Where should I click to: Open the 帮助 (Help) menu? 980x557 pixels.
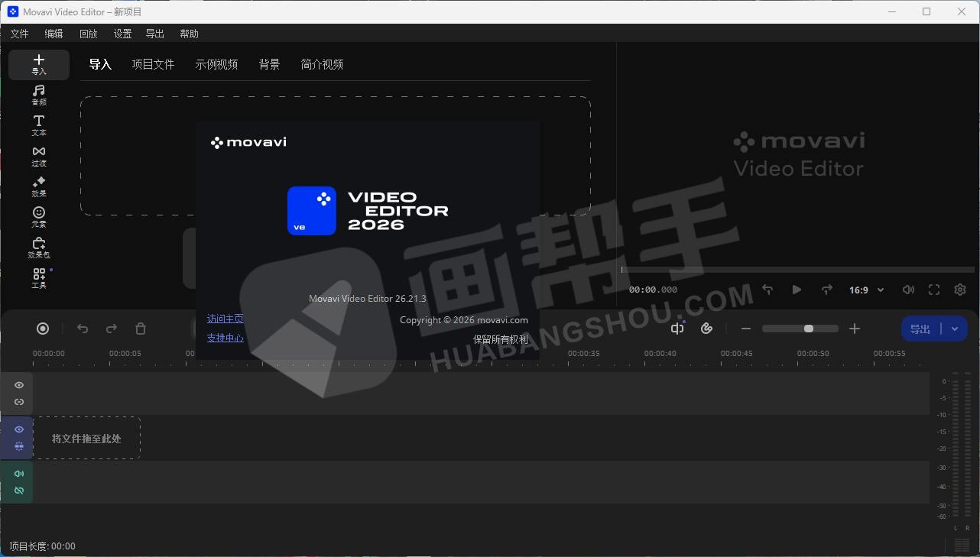(189, 34)
